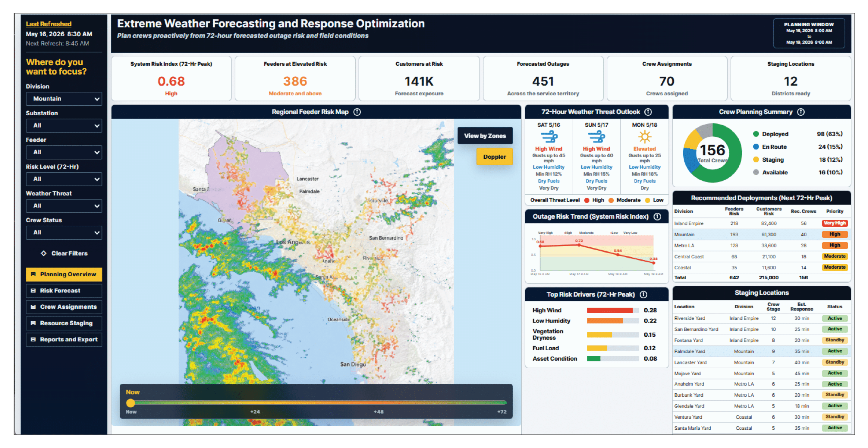Select the Central Coast Moderate priority badge
The height and width of the screenshot is (448, 868).
(x=835, y=256)
